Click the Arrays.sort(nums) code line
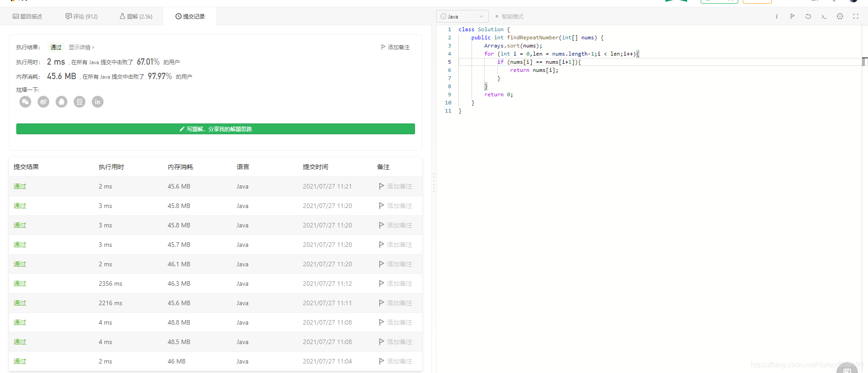The width and height of the screenshot is (868, 373). tap(513, 46)
